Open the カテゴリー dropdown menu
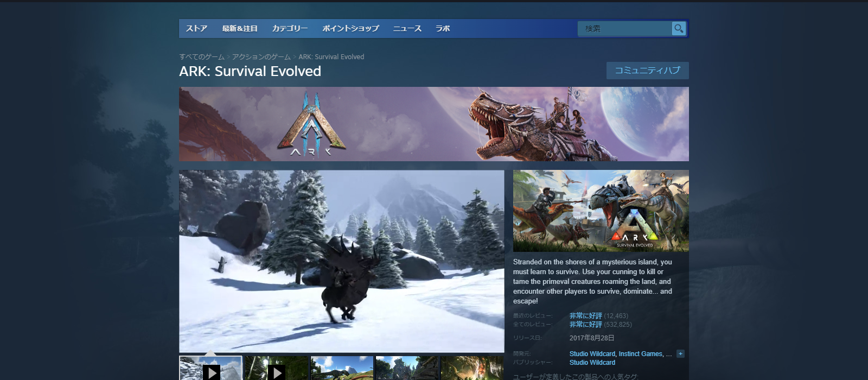Screen dimensions: 868x380 click(x=290, y=29)
